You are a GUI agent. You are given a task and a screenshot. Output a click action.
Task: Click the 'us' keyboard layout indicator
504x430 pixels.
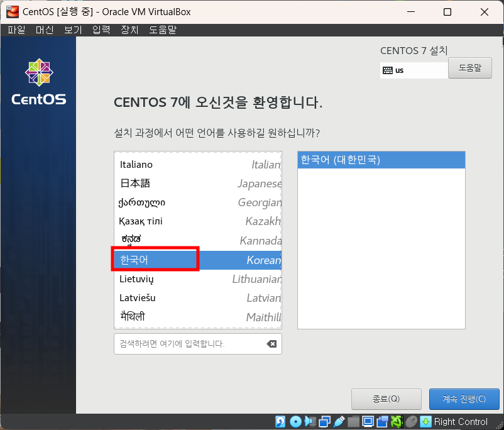click(x=414, y=70)
